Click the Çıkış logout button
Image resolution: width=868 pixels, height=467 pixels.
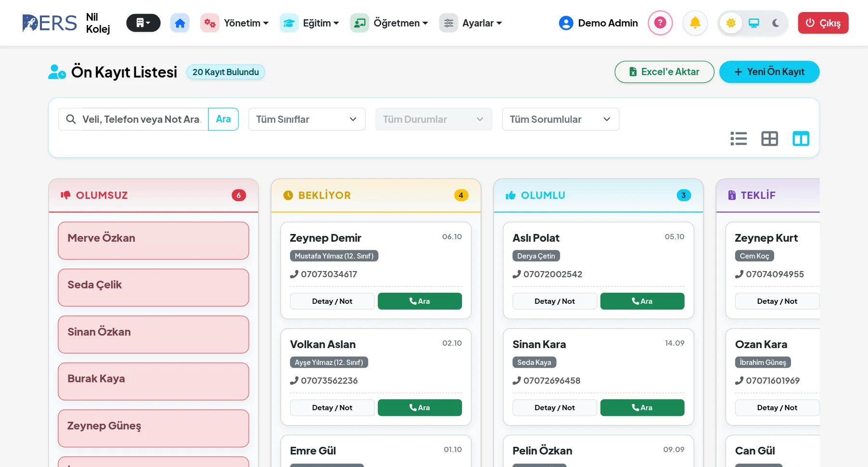[823, 23]
